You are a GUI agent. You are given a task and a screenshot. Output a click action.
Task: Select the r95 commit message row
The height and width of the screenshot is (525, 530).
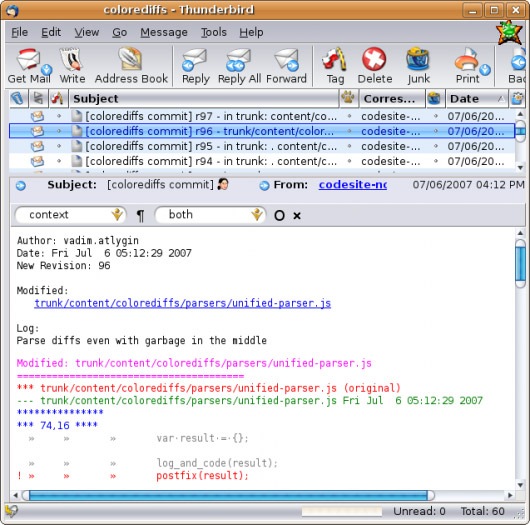click(262, 146)
